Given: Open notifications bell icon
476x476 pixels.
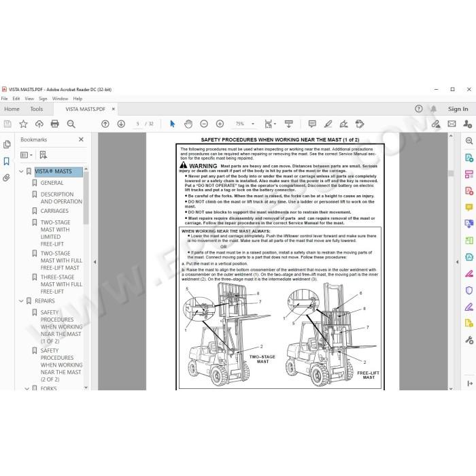Looking at the screenshot, I should (x=434, y=109).
